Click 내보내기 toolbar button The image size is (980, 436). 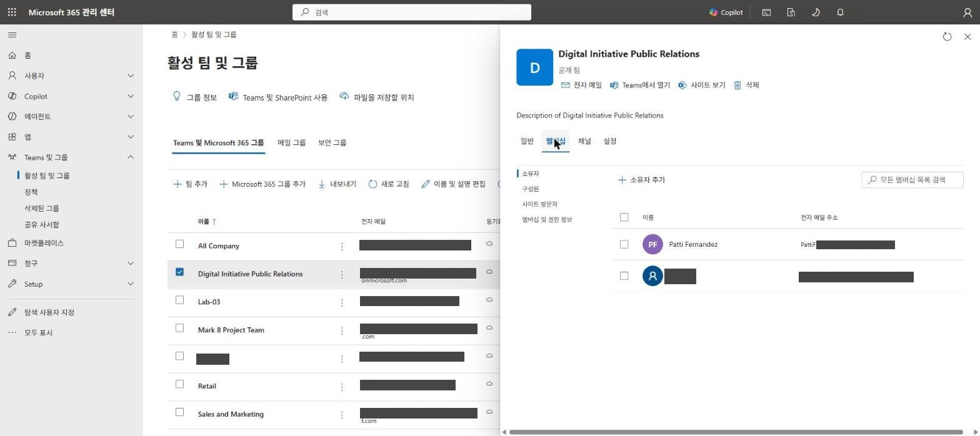tap(337, 184)
